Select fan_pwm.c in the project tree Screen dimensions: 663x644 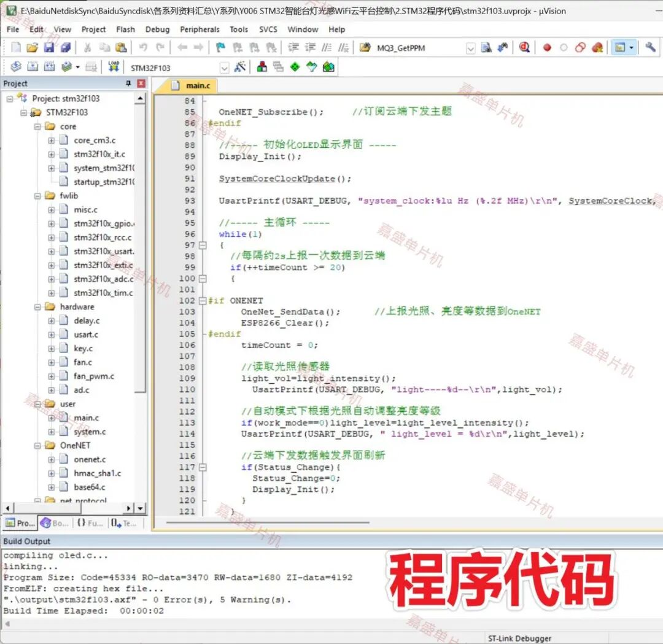click(94, 376)
